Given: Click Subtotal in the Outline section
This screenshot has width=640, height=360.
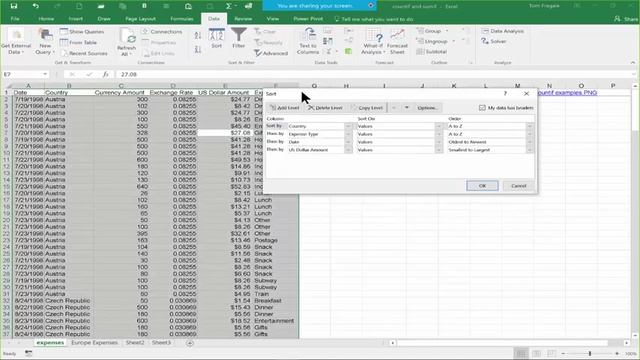Looking at the screenshot, I should (x=431, y=52).
